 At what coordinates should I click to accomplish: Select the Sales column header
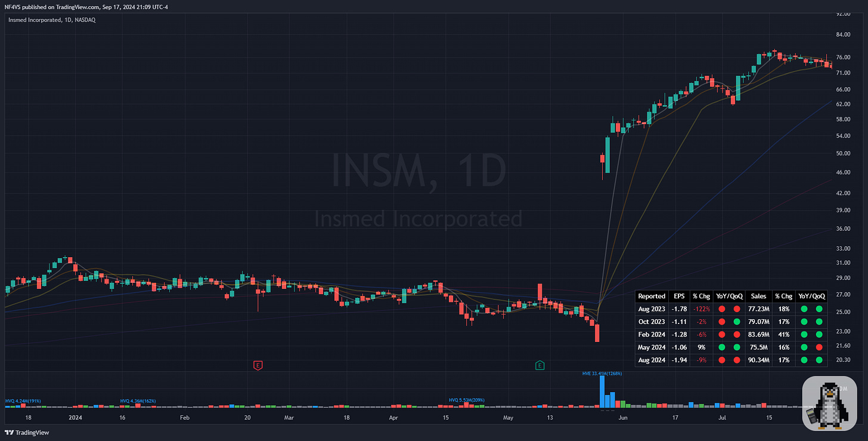(x=758, y=296)
